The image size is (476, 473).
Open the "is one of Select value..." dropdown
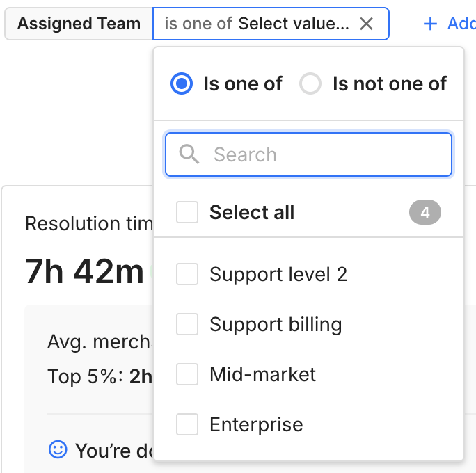point(257,24)
